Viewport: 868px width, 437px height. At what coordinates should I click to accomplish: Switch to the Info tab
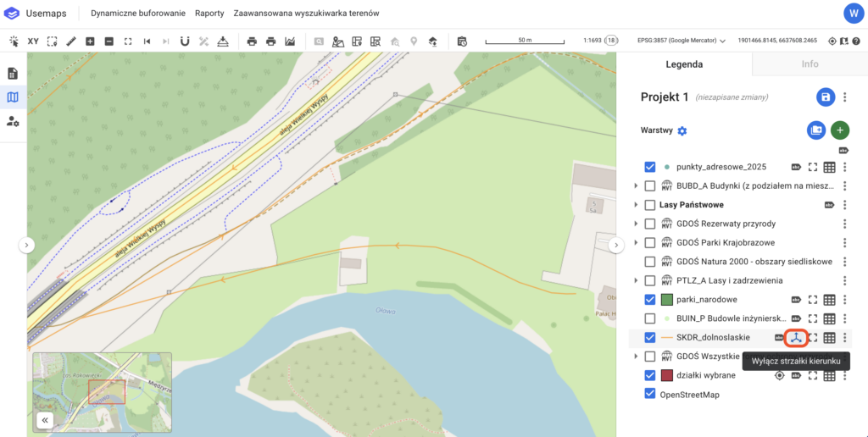[x=810, y=64]
